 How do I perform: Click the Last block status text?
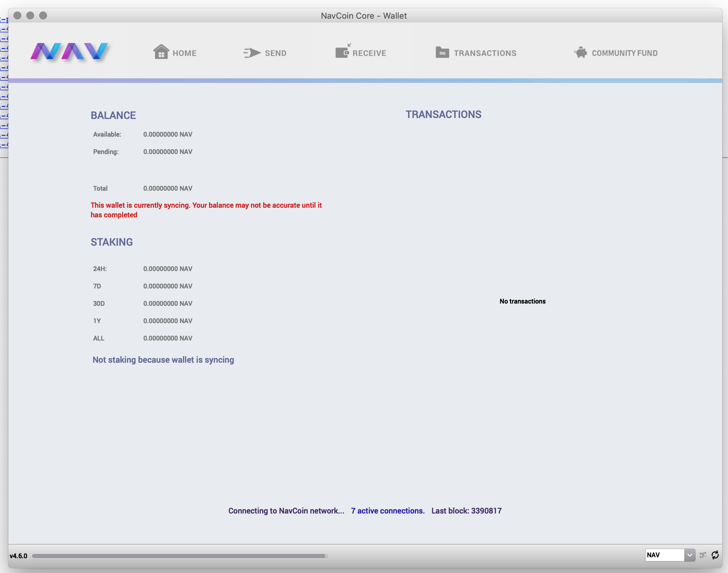coord(466,511)
